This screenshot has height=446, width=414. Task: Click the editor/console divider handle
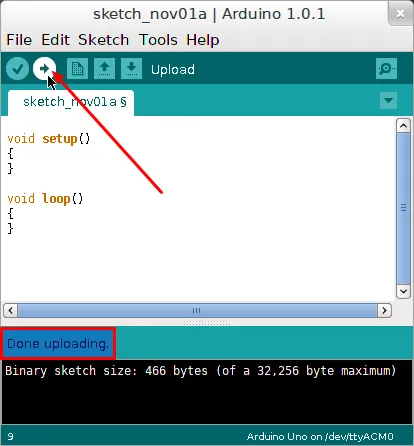[207, 323]
